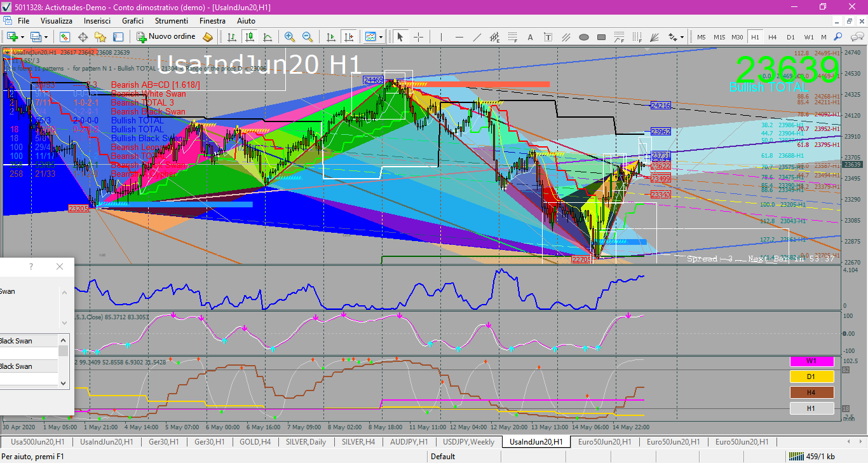Screen dimensions: 868x463
Task: Open the Data Window crosshair-circle icon
Action: [83, 37]
